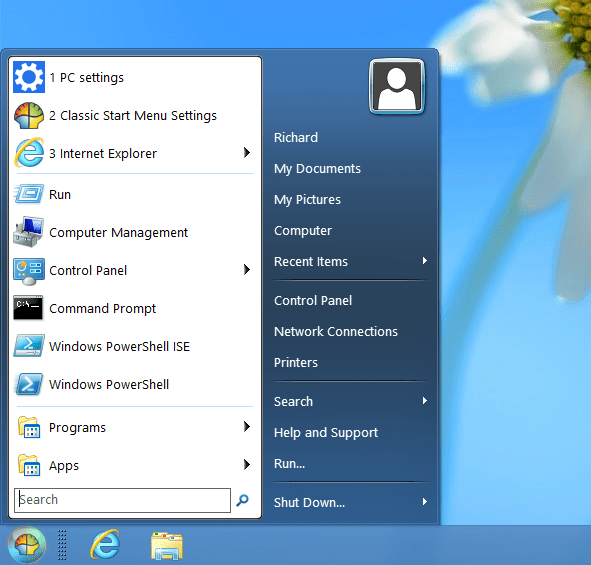Click 'Control Panel' label in left column
Viewport: 591px width, 565px height.
click(x=88, y=271)
